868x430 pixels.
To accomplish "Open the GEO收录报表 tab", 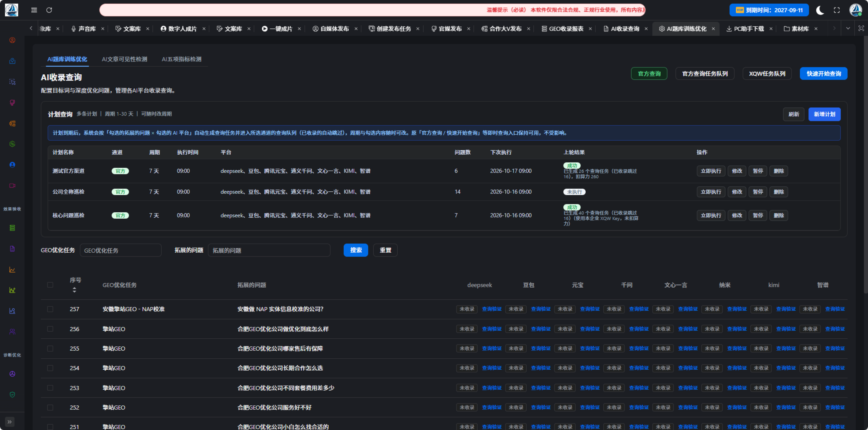I will [567, 29].
